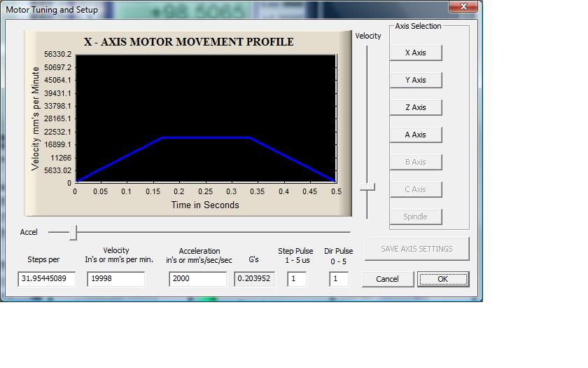Click the B Axis button

coord(415,162)
